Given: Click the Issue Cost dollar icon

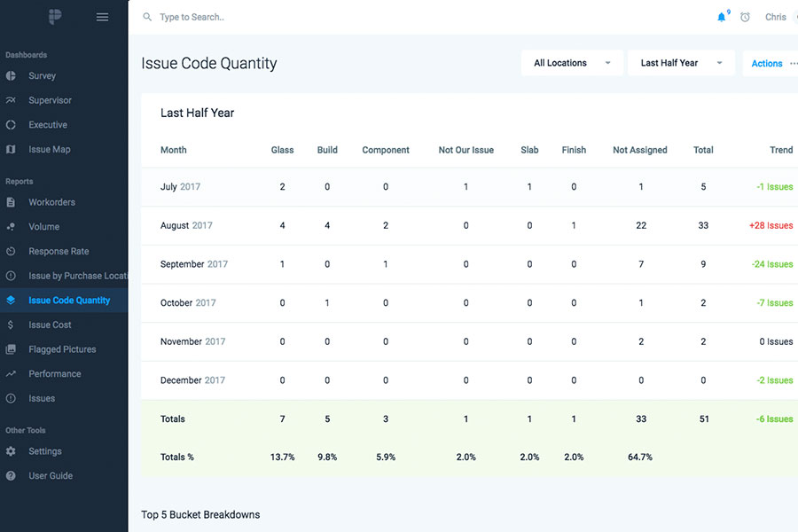Looking at the screenshot, I should (x=11, y=325).
